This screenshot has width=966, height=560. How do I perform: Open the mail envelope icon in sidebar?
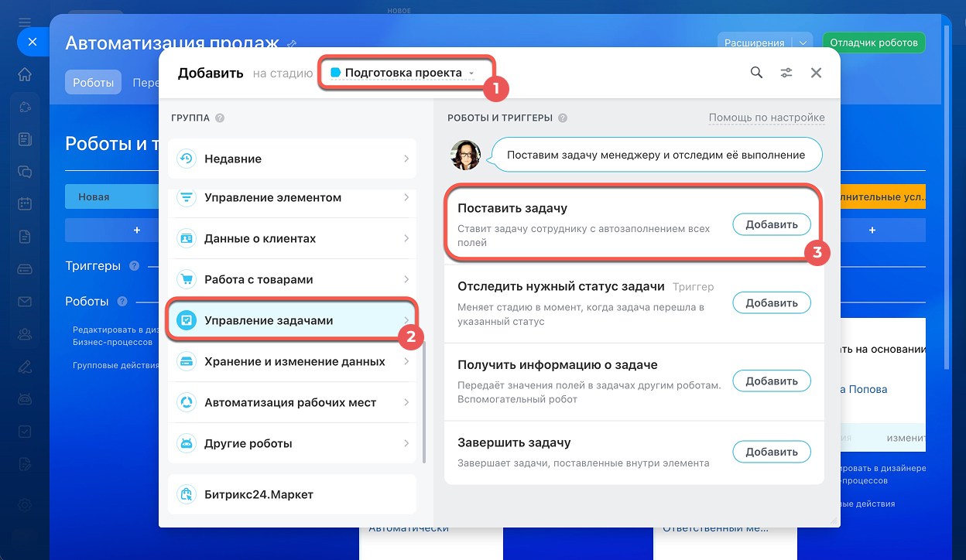(x=25, y=302)
